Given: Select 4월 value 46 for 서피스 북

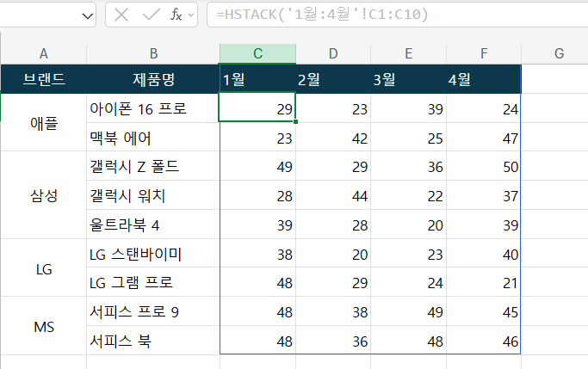Looking at the screenshot, I should tap(484, 341).
